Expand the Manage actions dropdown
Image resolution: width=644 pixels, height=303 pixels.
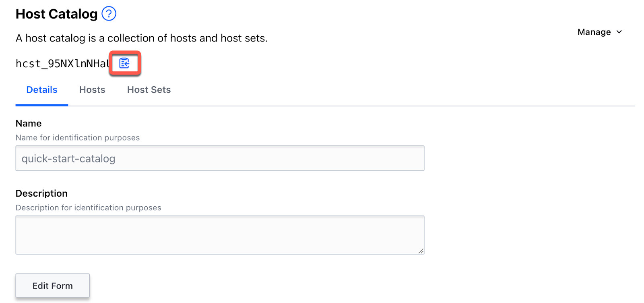[x=600, y=32]
